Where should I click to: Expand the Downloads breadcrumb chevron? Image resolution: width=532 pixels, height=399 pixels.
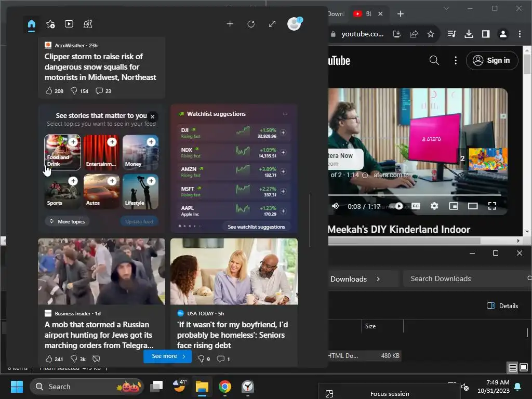pos(378,279)
